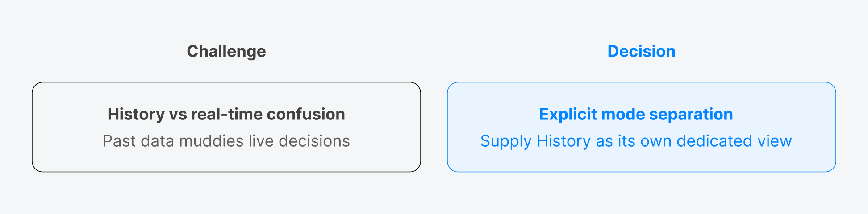Click "History" in the bold black title
Image resolution: width=868 pixels, height=214 pixels.
point(136,114)
